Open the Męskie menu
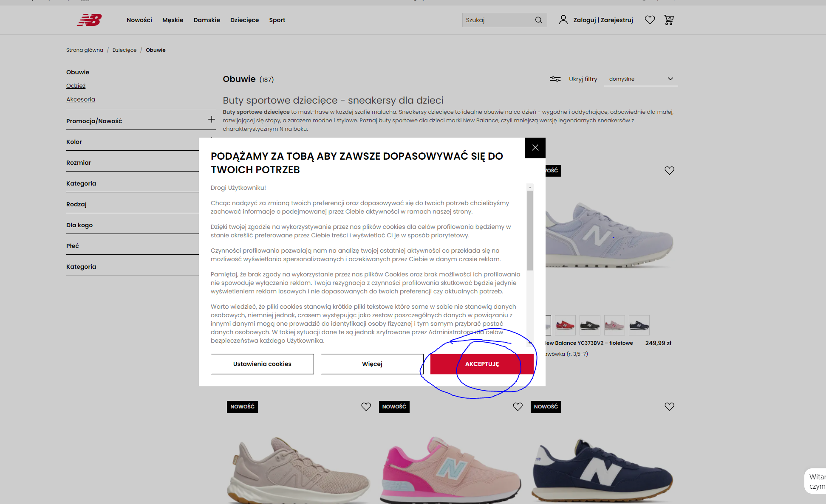Viewport: 826px width, 504px height. click(x=173, y=20)
